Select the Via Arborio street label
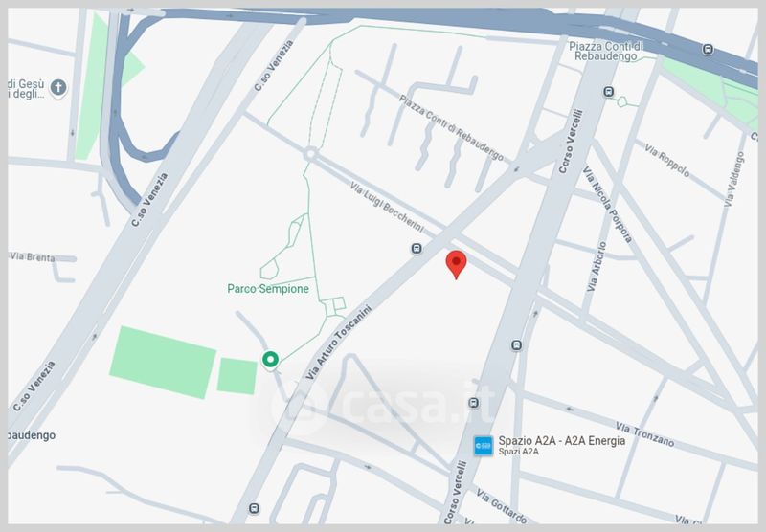Screen dimensions: 766x532 (597, 267)
